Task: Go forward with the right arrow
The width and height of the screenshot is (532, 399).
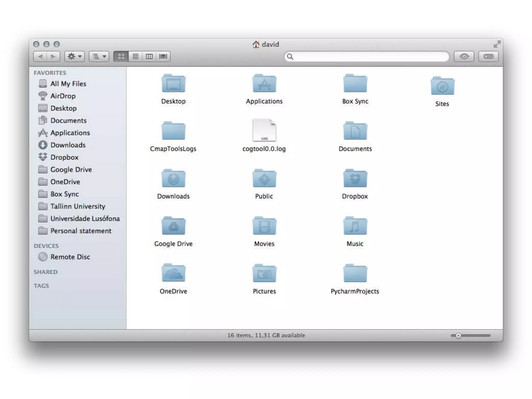Action: click(x=53, y=56)
